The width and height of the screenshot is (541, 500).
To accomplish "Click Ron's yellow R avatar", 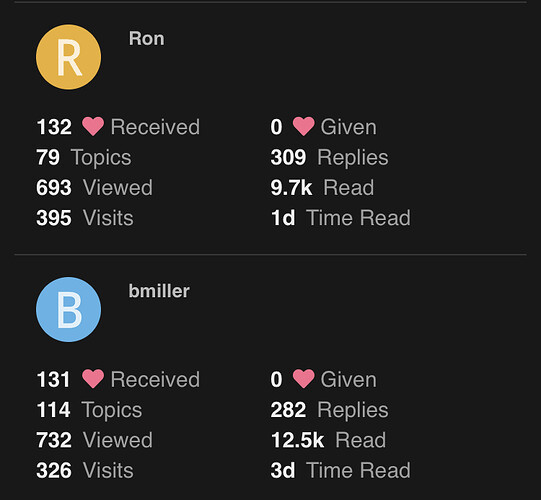I will tap(68, 57).
